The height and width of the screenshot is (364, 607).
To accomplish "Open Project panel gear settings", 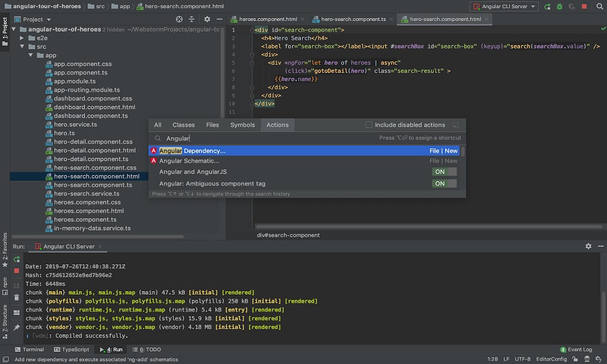I will click(207, 20).
